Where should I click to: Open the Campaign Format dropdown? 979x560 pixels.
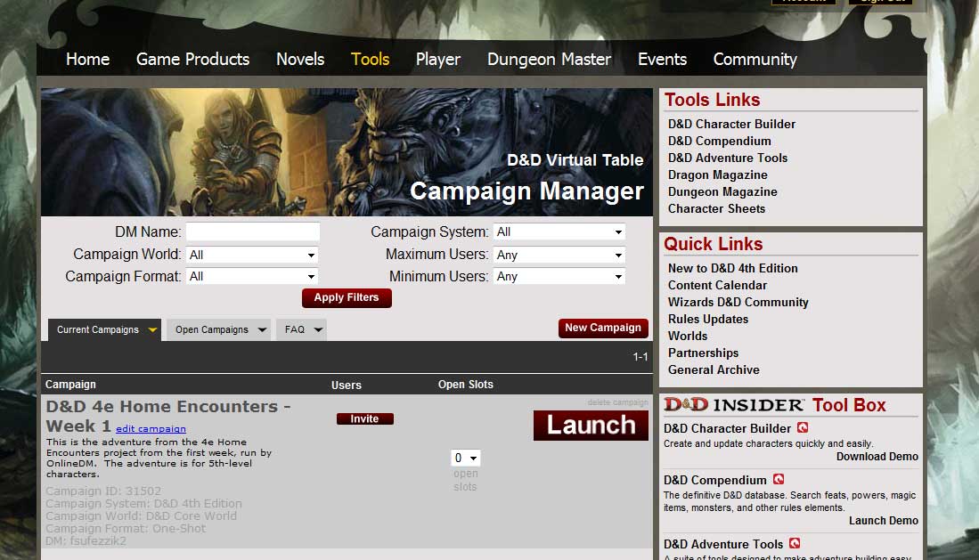(x=252, y=276)
